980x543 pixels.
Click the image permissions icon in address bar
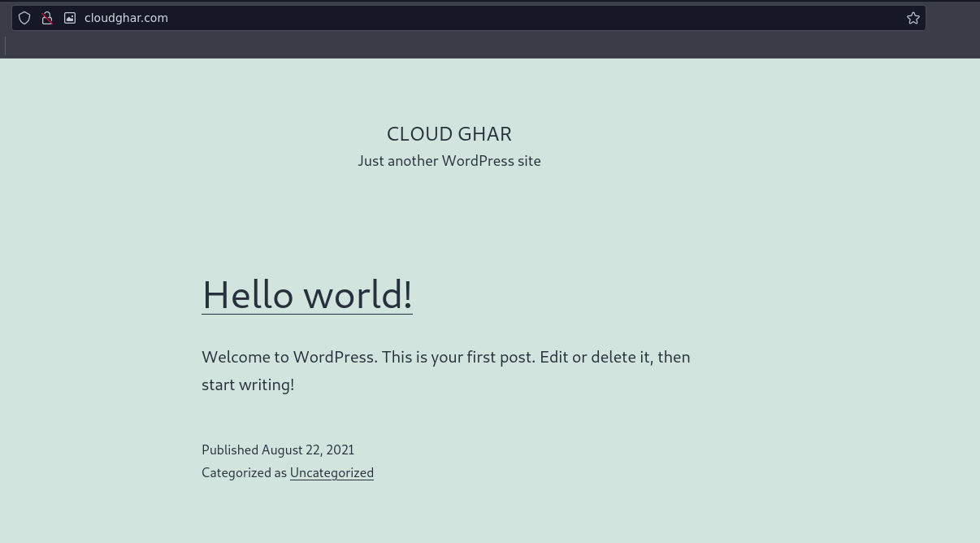coord(70,18)
